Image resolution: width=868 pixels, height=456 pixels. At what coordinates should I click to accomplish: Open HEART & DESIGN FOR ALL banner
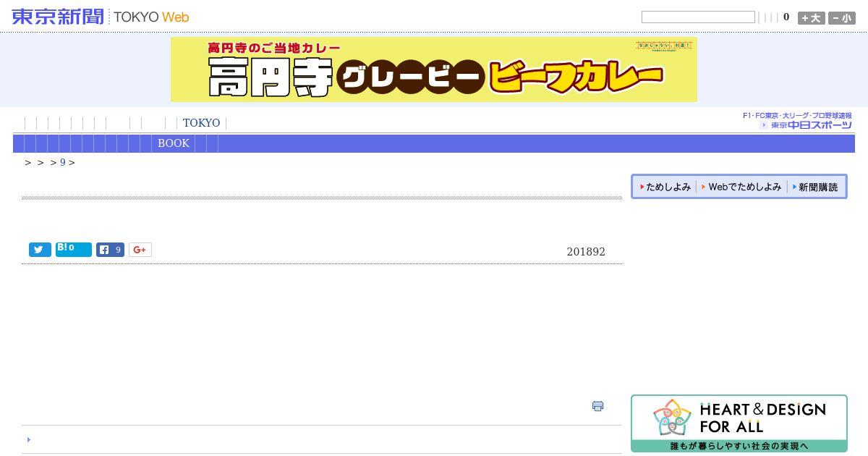[739, 423]
